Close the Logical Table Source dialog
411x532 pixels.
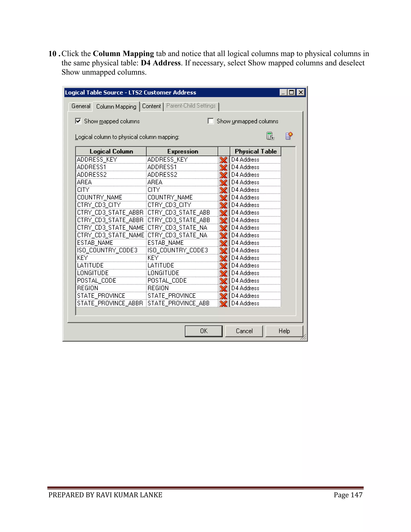tap(301, 92)
